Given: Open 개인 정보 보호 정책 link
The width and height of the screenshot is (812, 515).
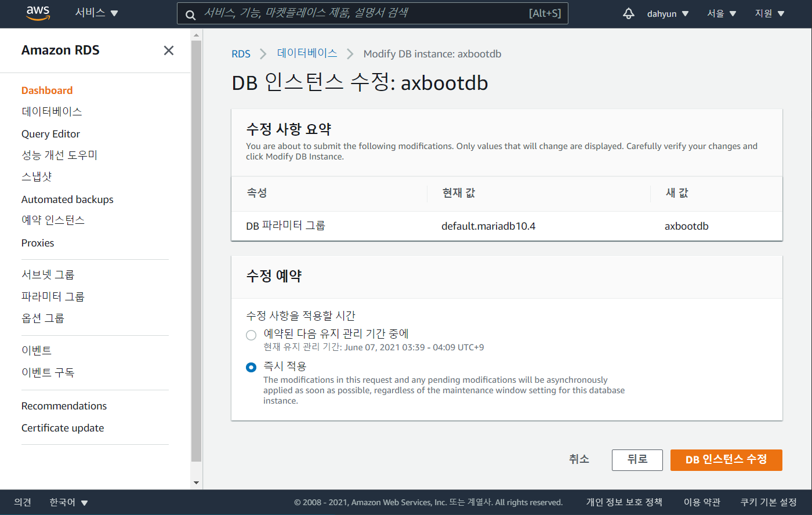Looking at the screenshot, I should click(624, 502).
